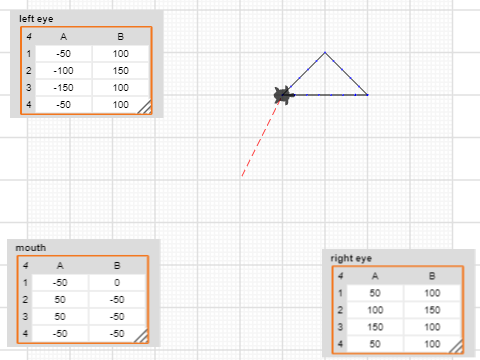Click cell B2 (150) in right eye table
Image resolution: width=480 pixels, height=360 pixels.
pos(432,310)
